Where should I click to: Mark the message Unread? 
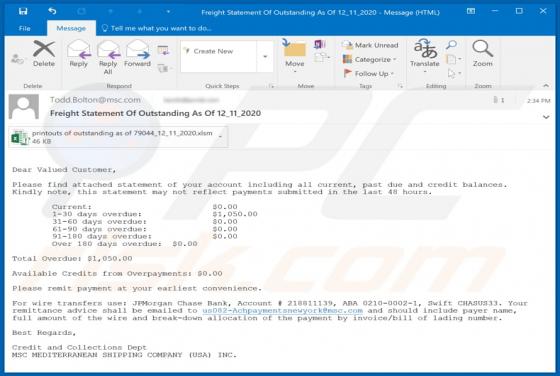pos(370,45)
